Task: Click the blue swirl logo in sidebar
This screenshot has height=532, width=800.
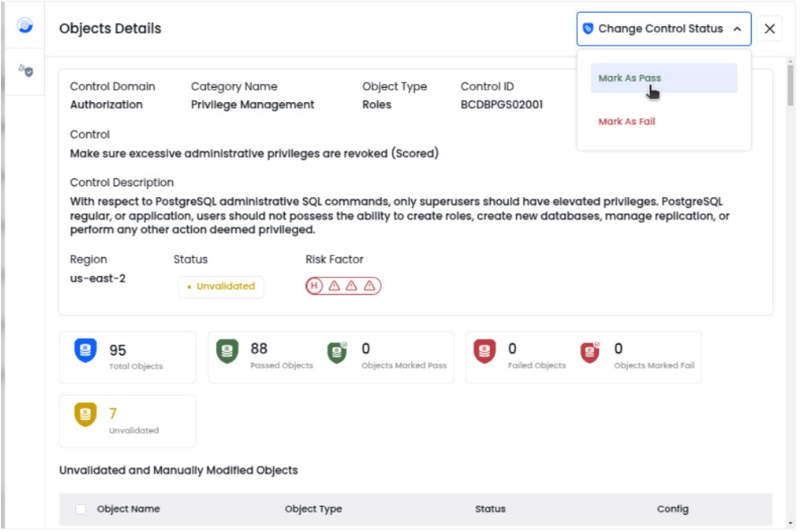Action: tap(25, 26)
